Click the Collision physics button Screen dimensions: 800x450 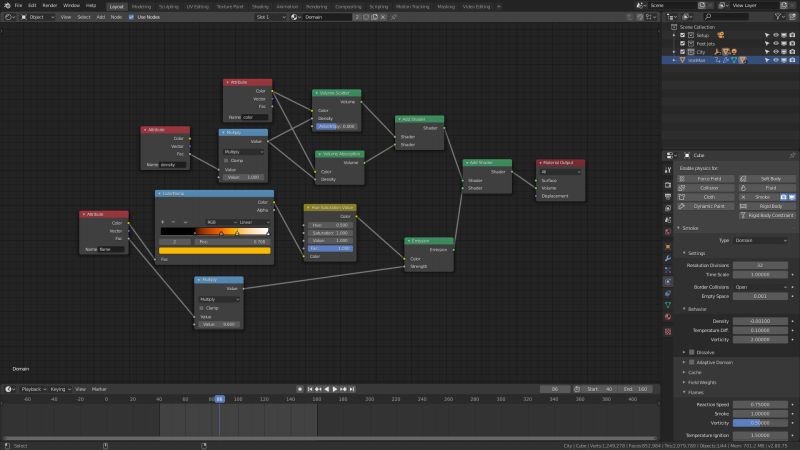pos(706,188)
